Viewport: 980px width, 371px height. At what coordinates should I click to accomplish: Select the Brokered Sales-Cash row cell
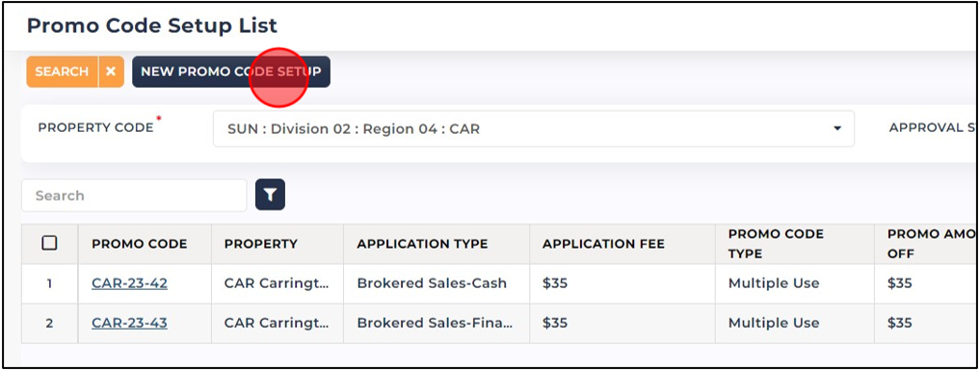pyautogui.click(x=437, y=283)
